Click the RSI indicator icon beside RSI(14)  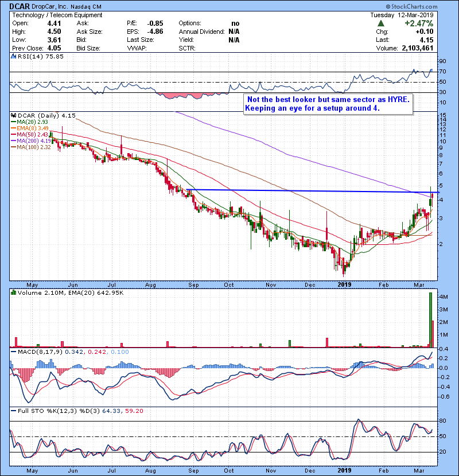[x=13, y=56]
